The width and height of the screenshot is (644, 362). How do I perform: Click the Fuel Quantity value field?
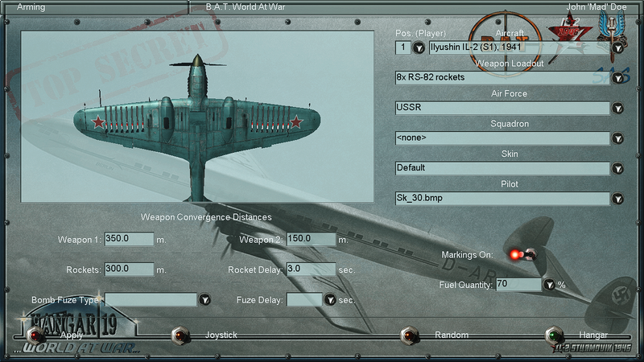tap(518, 285)
